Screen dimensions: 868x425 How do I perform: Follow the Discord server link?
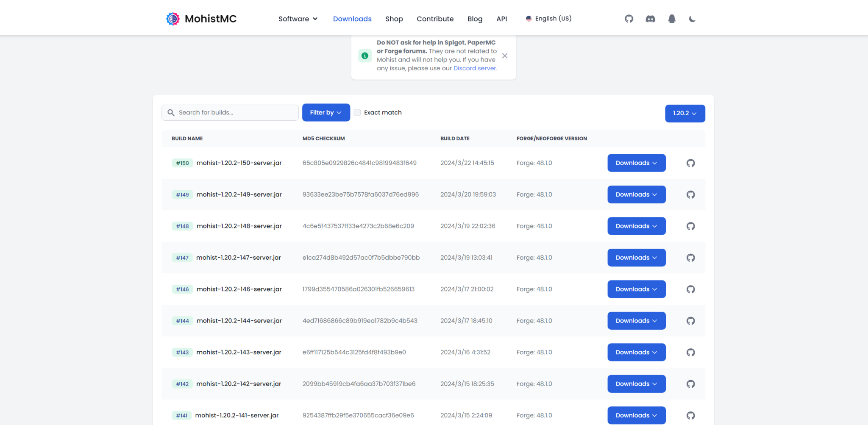[474, 68]
